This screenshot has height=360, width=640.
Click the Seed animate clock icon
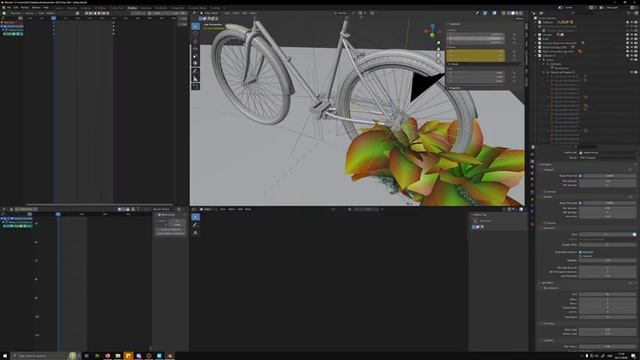pyautogui.click(x=634, y=235)
